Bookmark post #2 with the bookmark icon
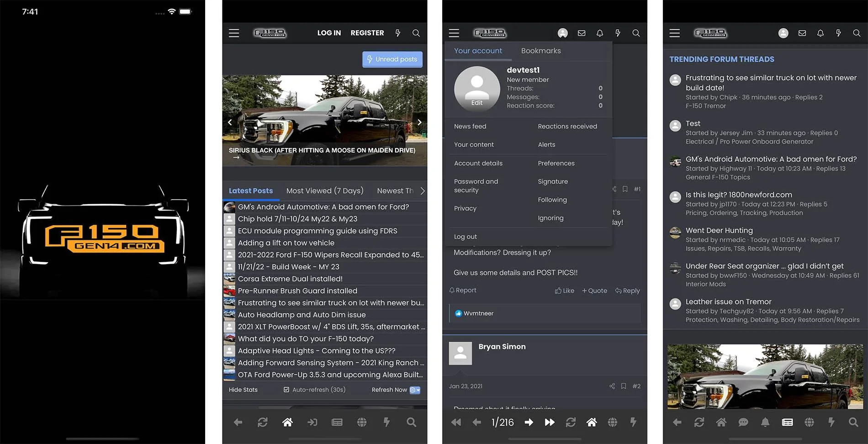 (x=624, y=386)
